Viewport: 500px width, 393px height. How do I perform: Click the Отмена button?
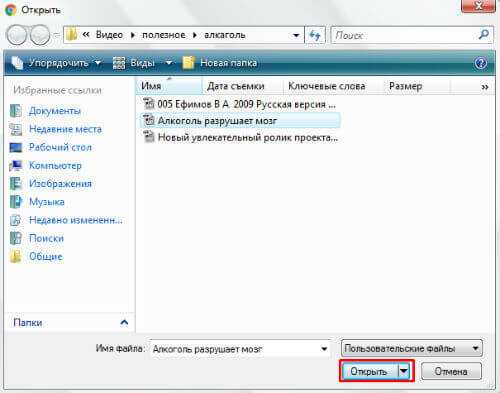click(451, 371)
